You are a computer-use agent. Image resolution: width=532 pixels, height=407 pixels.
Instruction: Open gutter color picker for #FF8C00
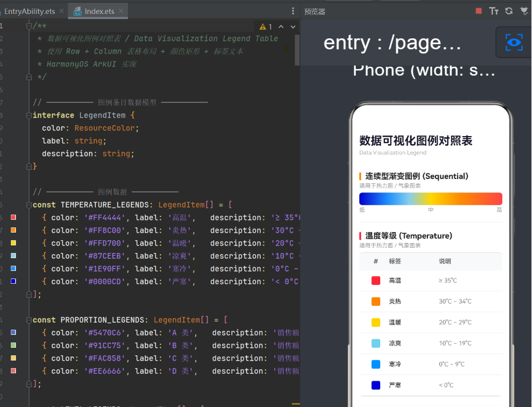13,230
